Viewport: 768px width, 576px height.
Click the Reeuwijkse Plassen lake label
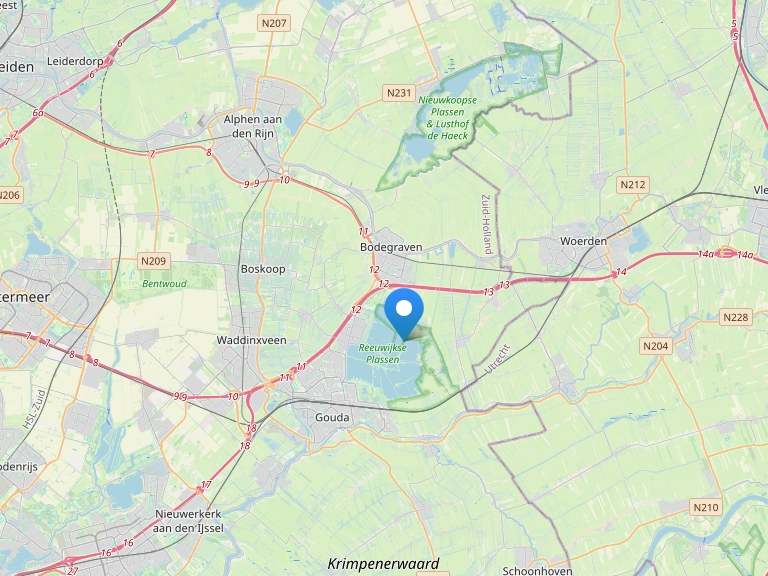coord(383,354)
